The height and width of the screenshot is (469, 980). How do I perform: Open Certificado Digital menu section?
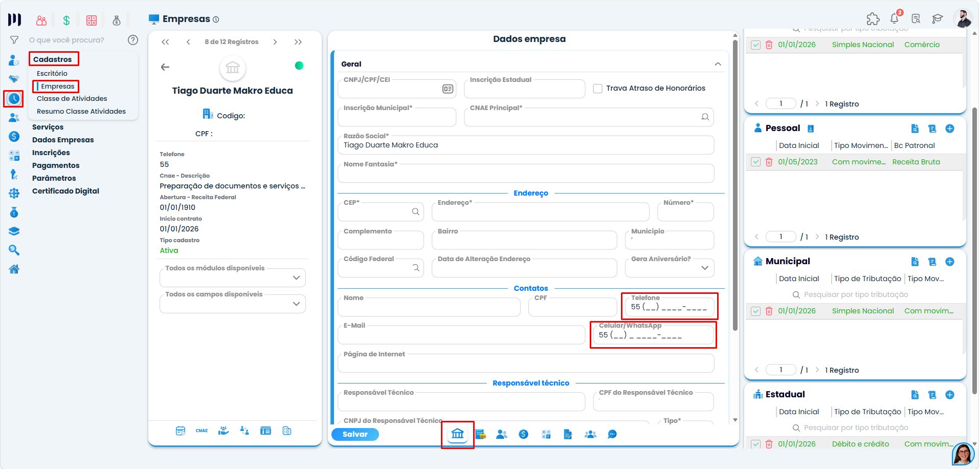65,191
